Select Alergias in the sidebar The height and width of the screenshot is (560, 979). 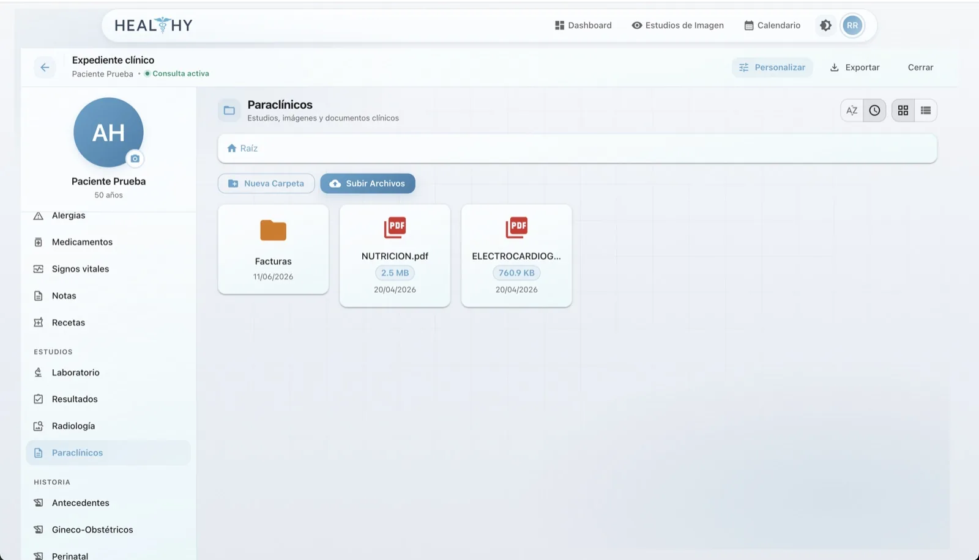[108, 216]
